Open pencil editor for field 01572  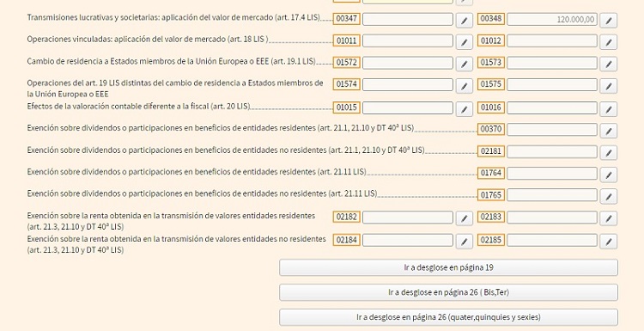pos(464,64)
